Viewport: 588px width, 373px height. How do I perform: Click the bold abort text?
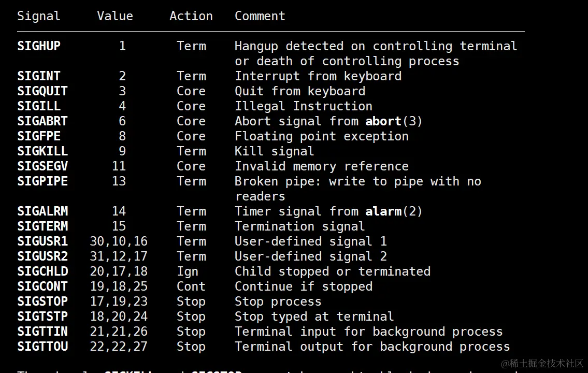coord(383,121)
